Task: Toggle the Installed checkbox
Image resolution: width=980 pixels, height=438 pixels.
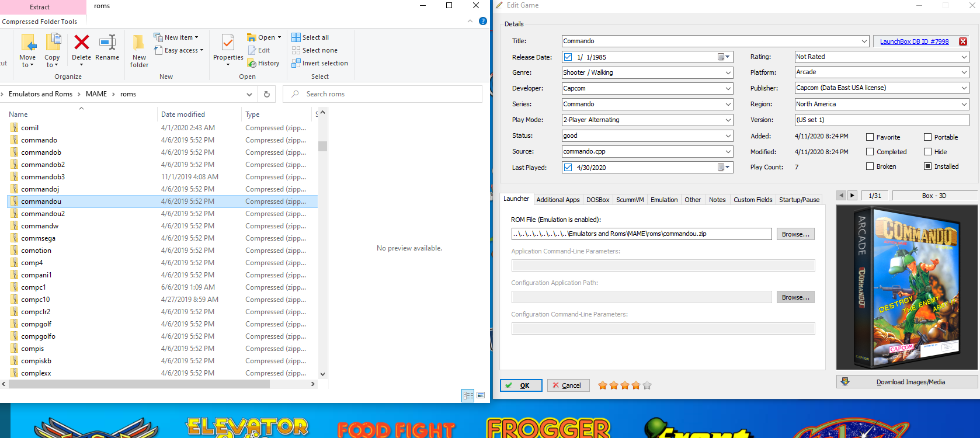Action: pos(927,166)
